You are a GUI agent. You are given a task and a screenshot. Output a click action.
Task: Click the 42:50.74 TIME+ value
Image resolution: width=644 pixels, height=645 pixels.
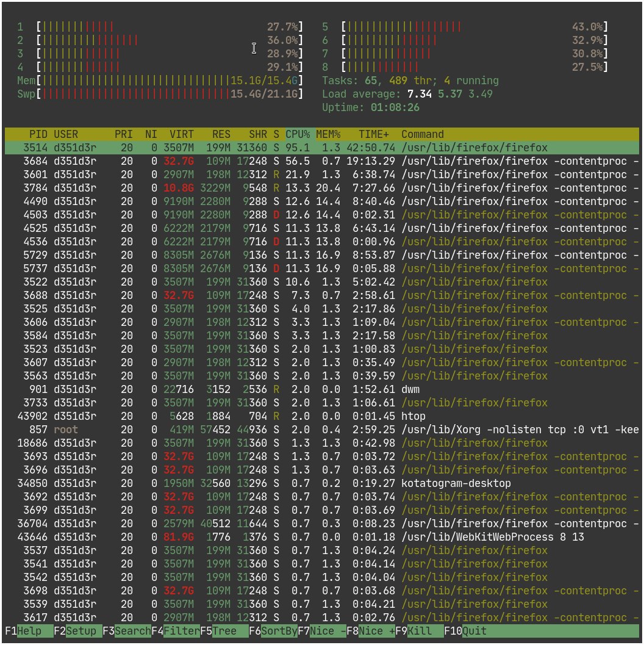click(x=371, y=148)
